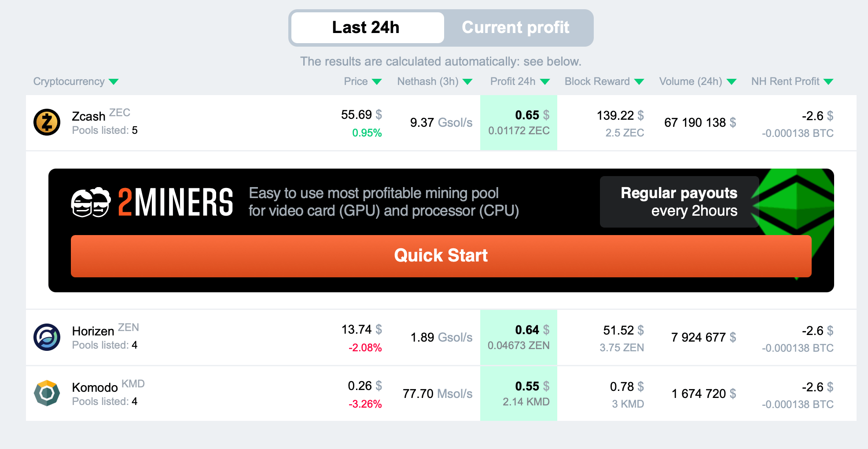The width and height of the screenshot is (868, 449).
Task: Open the Horizen coin name link
Action: click(x=93, y=331)
